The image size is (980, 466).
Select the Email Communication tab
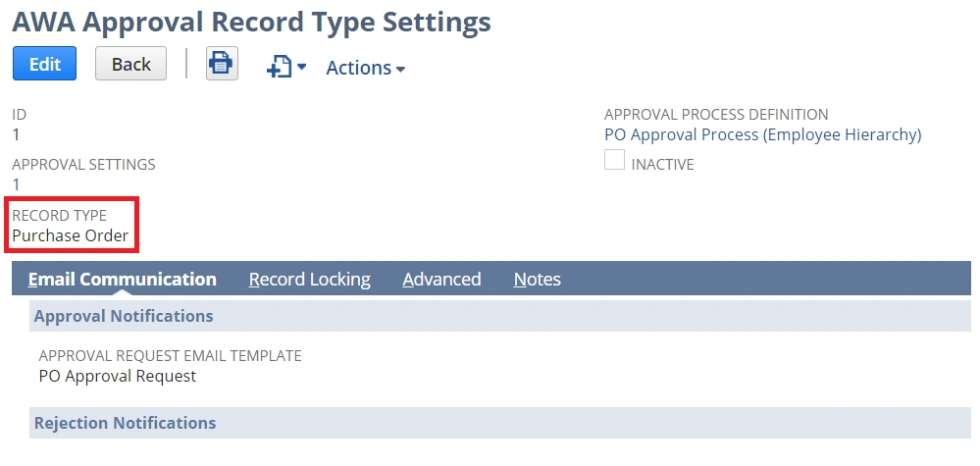pos(123,280)
